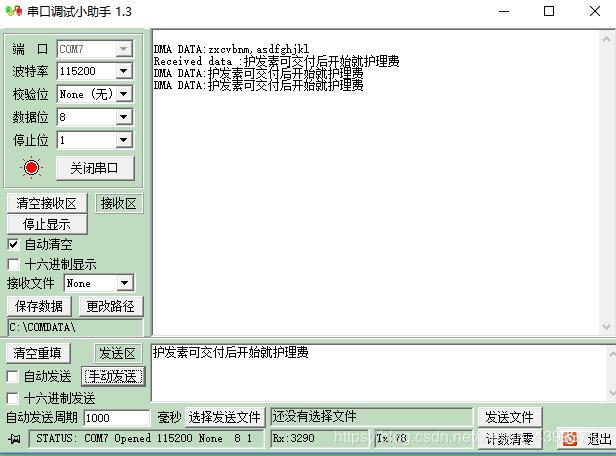Screen dimensions: 616x456
Task: Click receive area scrollbar up arrow
Action: 606,39
